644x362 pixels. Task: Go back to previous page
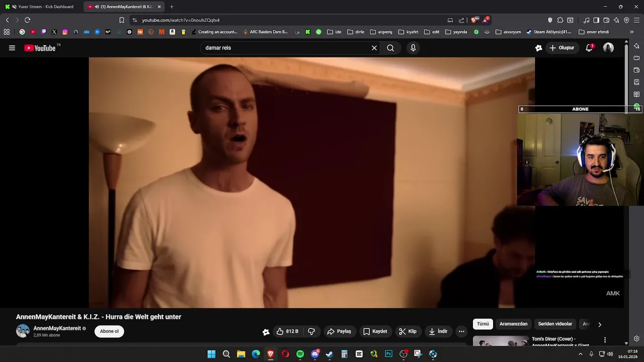pos(7,20)
